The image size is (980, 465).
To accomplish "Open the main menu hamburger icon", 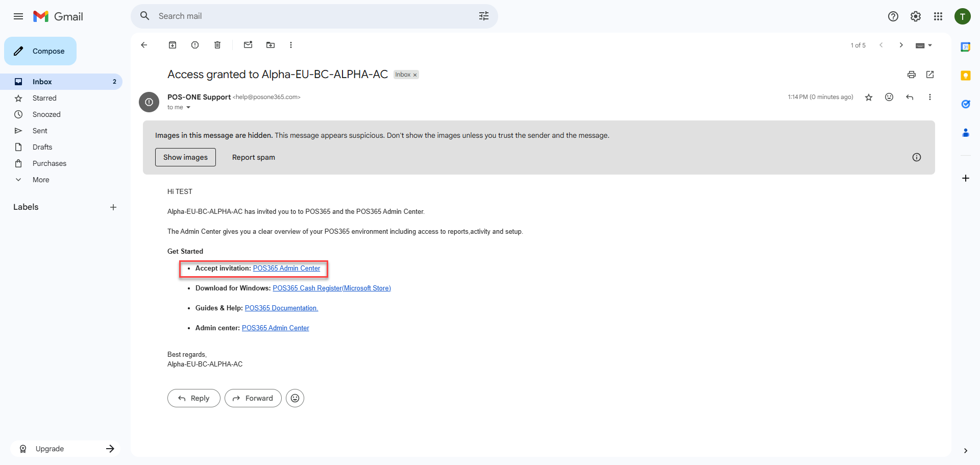I will 18,16.
